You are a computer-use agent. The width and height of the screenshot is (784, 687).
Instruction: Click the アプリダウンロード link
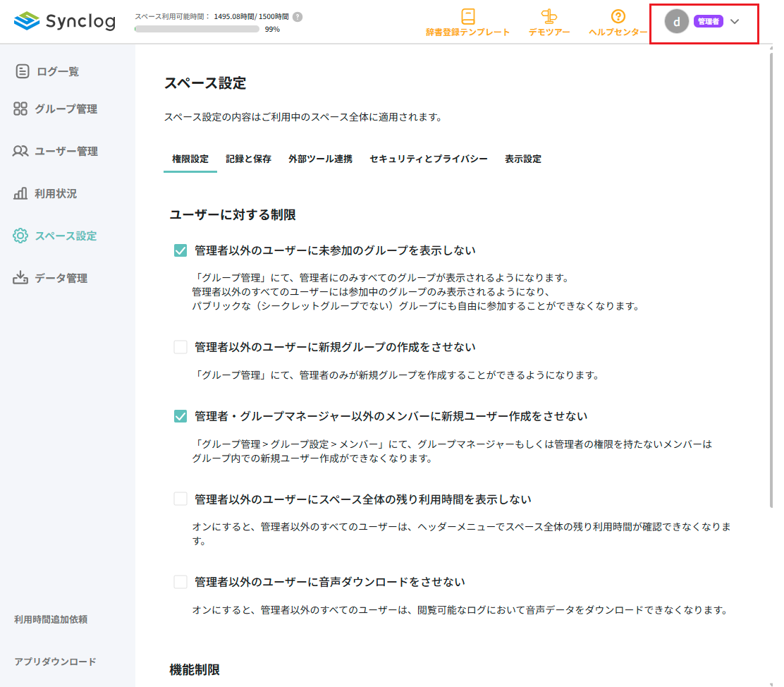[x=55, y=662]
